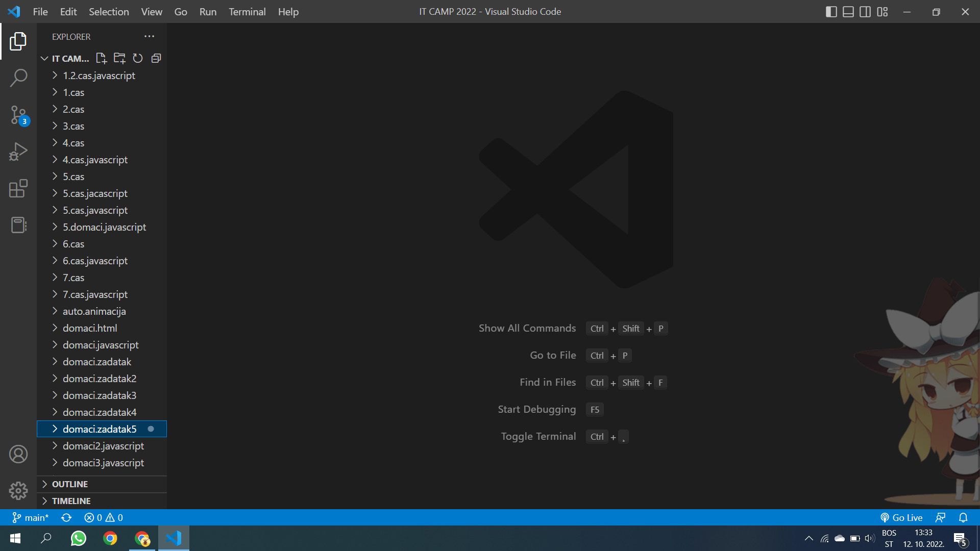Screen dimensions: 980x551
Task: Click the New File icon in Explorer
Action: 101,58
